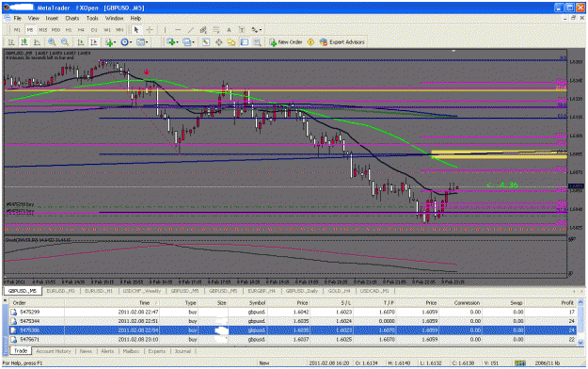The height and width of the screenshot is (369, 588).
Task: Select the text 'A' drawing tool
Action: click(x=229, y=30)
